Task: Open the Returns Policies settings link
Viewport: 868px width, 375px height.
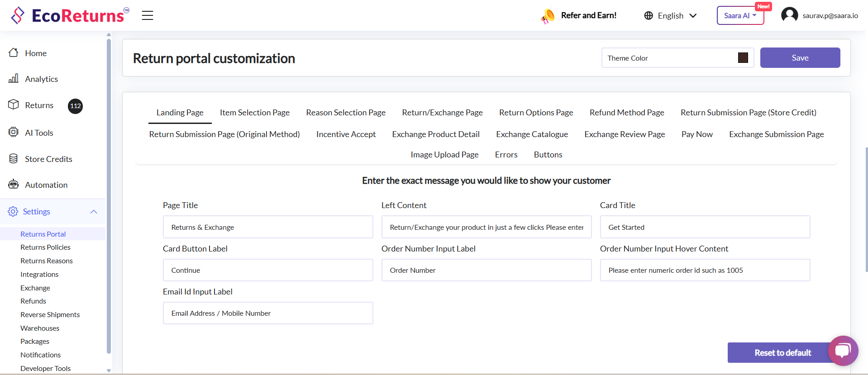Action: tap(45, 247)
